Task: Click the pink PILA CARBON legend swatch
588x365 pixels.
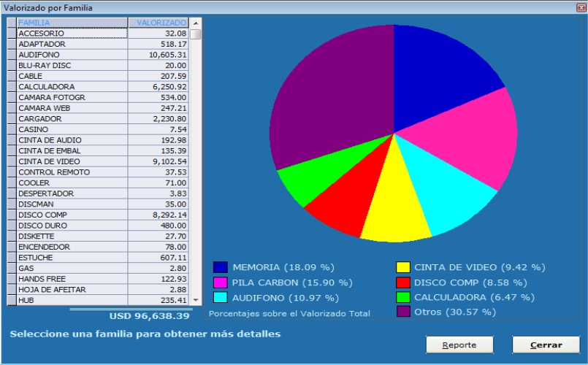Action: (221, 283)
